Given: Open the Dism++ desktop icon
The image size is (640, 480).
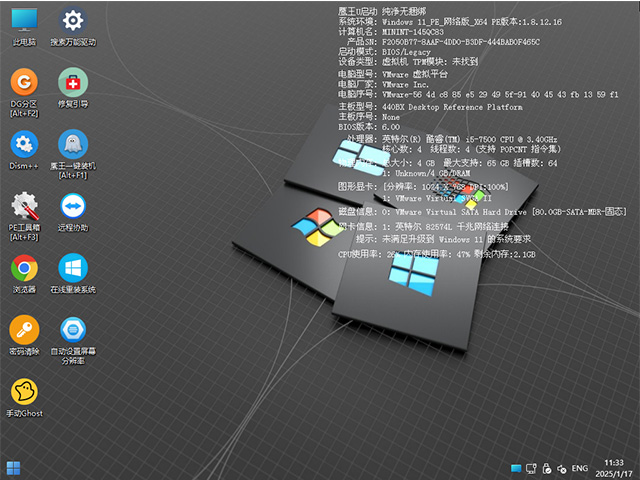Looking at the screenshot, I should (24, 151).
